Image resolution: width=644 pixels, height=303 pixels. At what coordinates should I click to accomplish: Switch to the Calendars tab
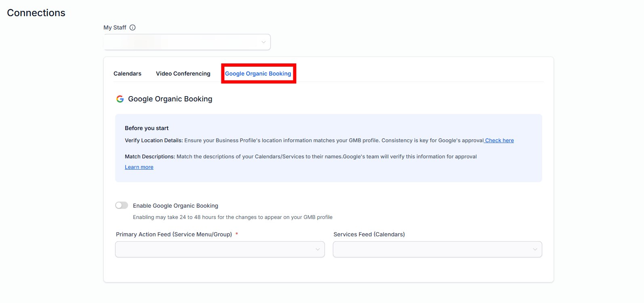pyautogui.click(x=127, y=74)
